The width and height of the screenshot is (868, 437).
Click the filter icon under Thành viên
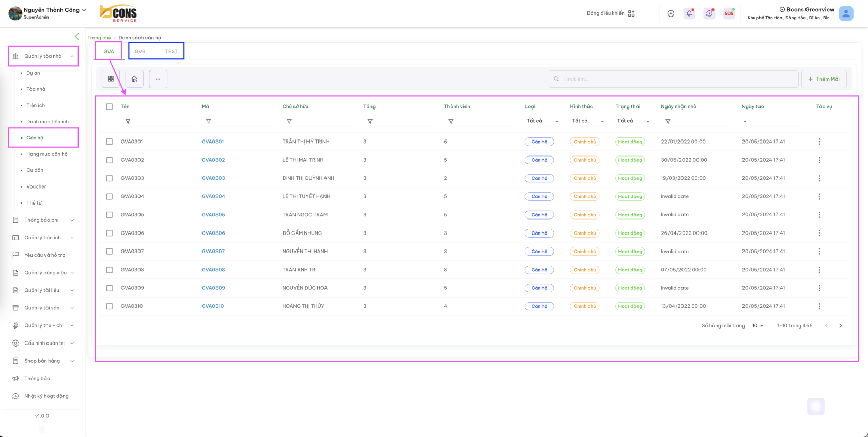(x=451, y=121)
